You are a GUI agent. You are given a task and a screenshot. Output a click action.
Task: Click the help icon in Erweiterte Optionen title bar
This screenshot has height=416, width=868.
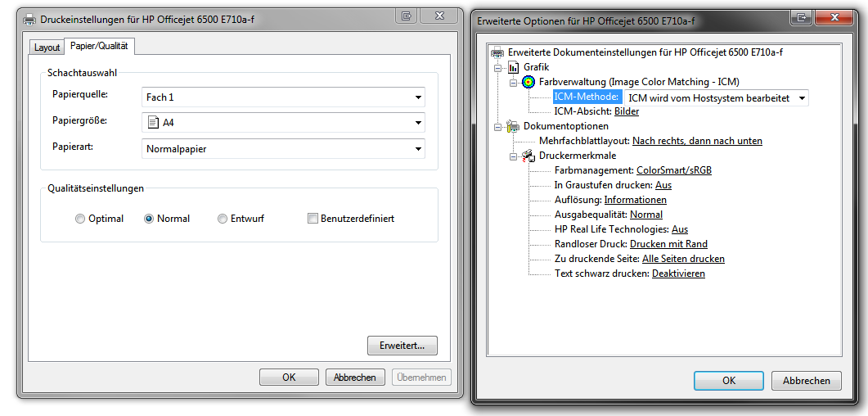tap(800, 18)
